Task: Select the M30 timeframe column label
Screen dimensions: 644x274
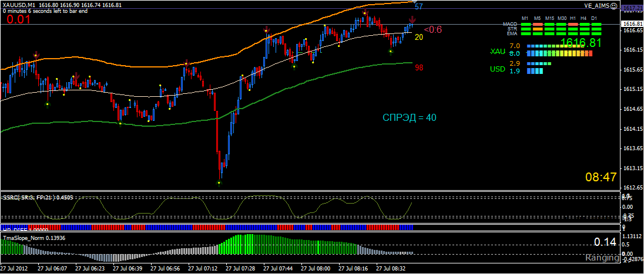Action: [562, 18]
